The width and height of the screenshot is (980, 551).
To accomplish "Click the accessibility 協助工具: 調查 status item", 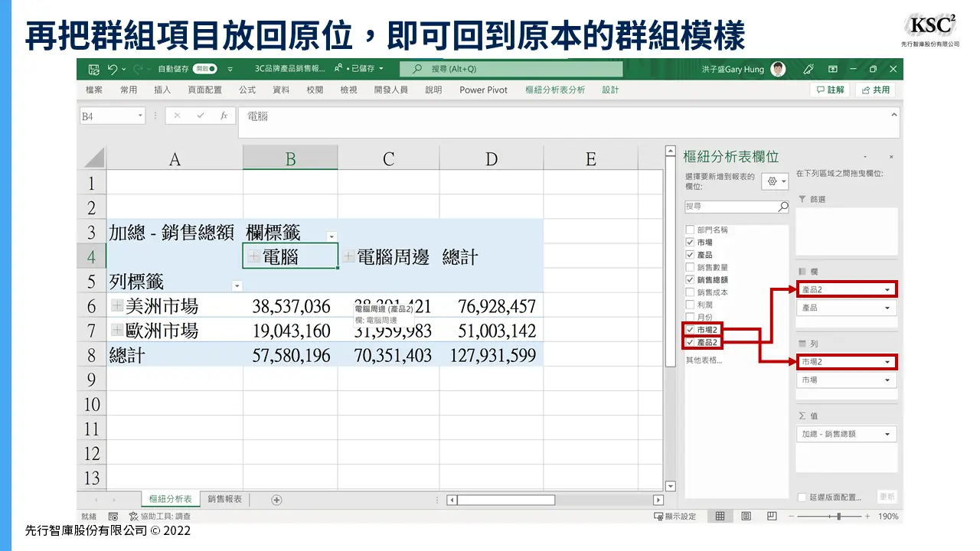I will (x=160, y=517).
